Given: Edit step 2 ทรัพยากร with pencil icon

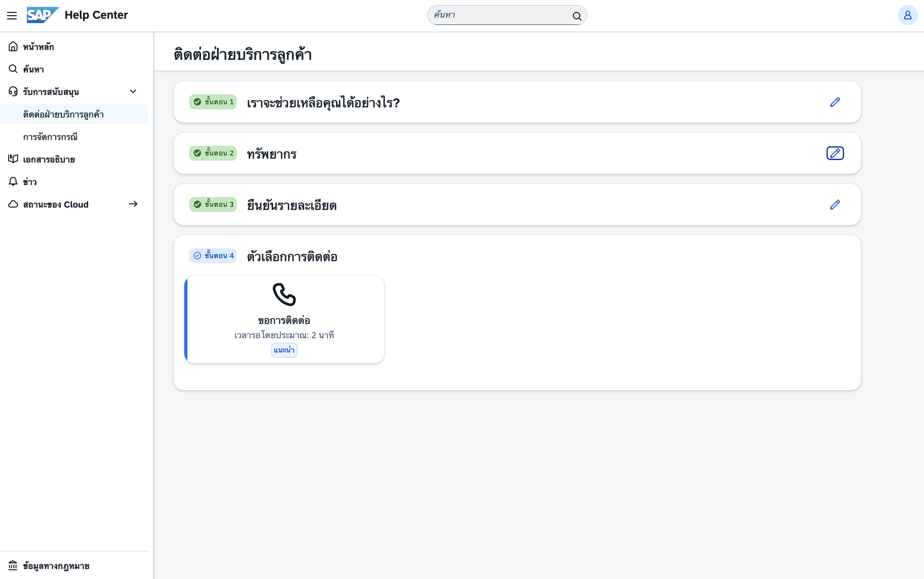Looking at the screenshot, I should click(835, 153).
